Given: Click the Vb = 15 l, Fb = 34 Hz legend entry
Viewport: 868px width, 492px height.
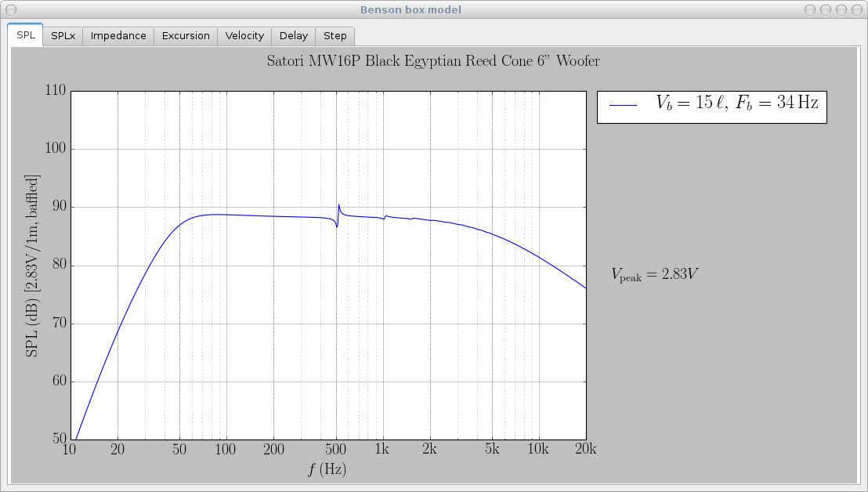Looking at the screenshot, I should 712,107.
